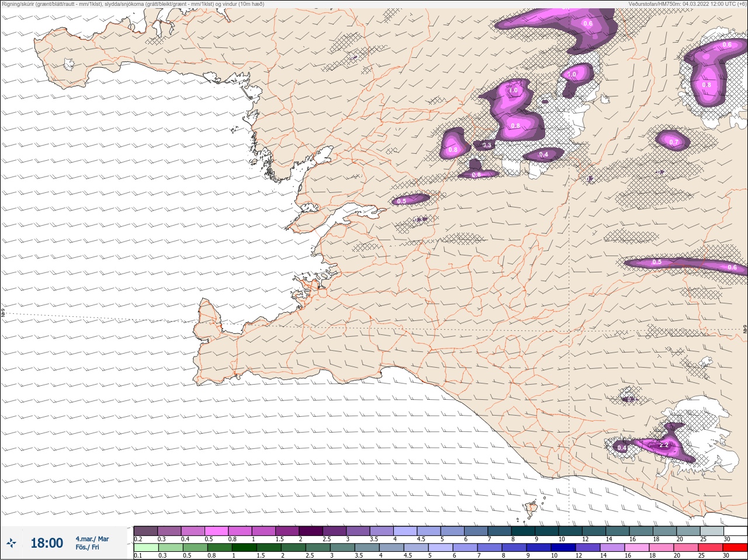Select the dark teal 10 swatch in upper legend

click(570, 531)
